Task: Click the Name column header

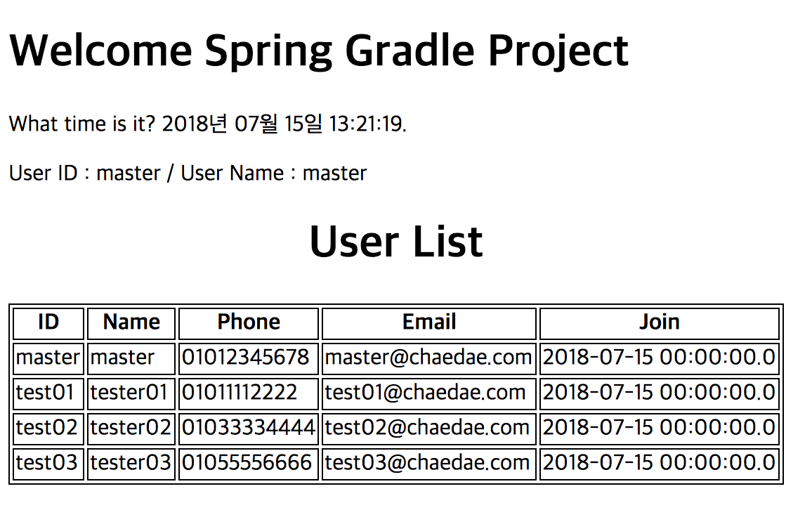Action: (131, 322)
